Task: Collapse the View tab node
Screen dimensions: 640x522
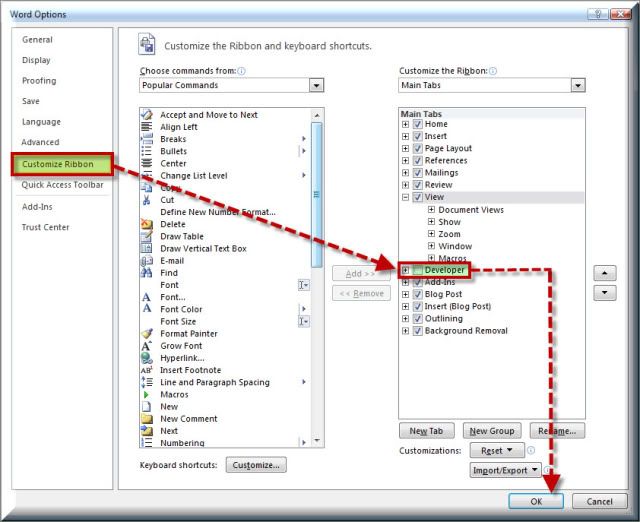Action: [405, 197]
